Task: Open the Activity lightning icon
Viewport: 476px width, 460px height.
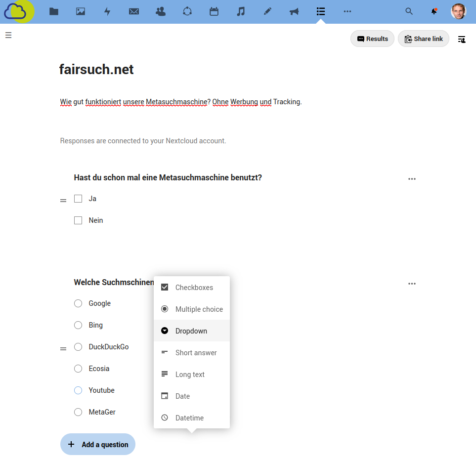Action: point(107,11)
